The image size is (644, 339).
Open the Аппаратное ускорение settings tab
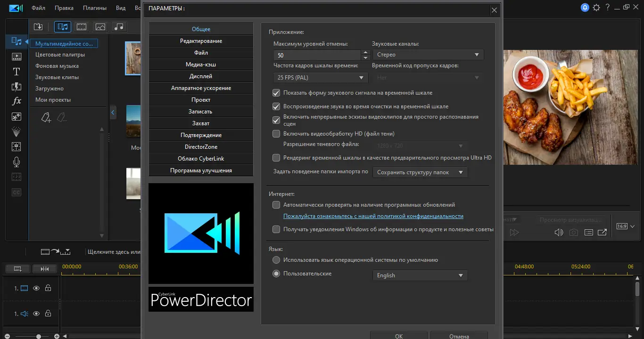click(x=201, y=88)
